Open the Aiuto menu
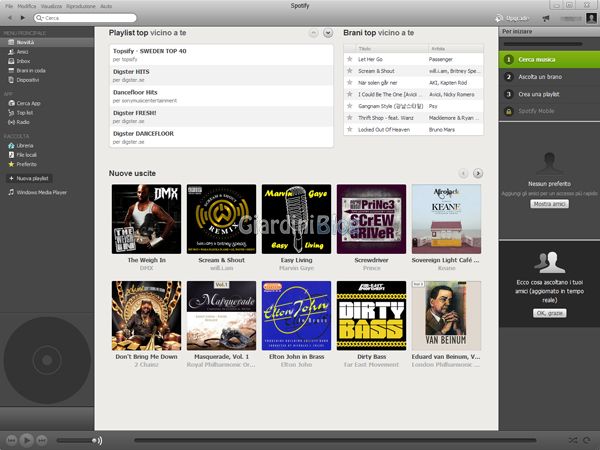600x450 pixels. point(106,6)
